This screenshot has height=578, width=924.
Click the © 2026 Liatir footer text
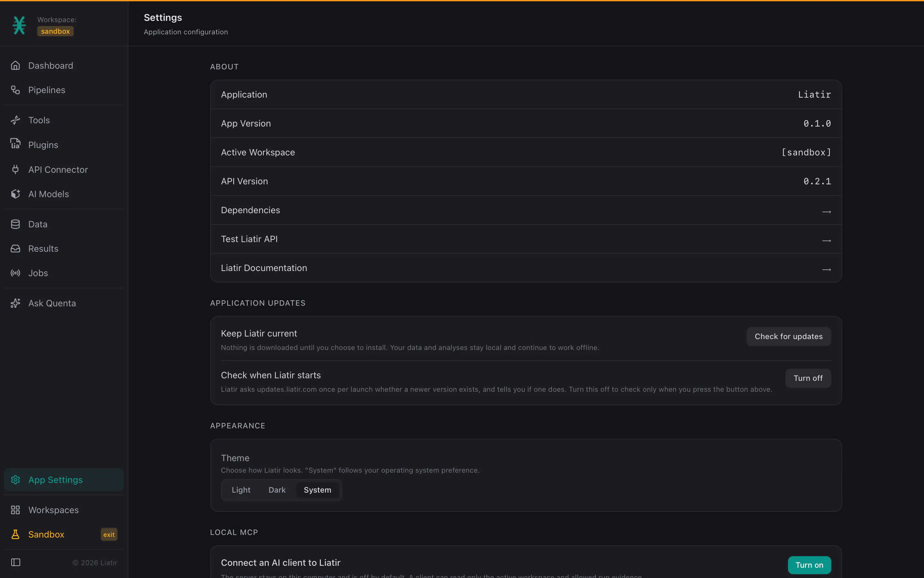point(95,563)
